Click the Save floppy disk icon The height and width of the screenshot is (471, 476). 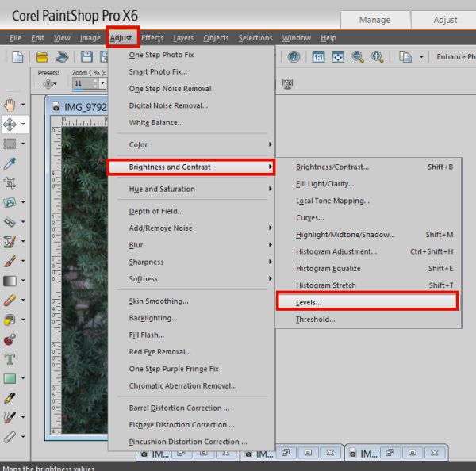coord(86,57)
